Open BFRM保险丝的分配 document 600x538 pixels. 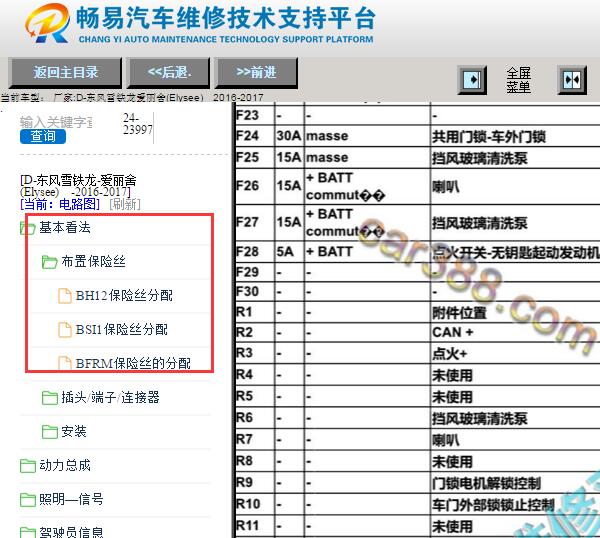point(133,364)
